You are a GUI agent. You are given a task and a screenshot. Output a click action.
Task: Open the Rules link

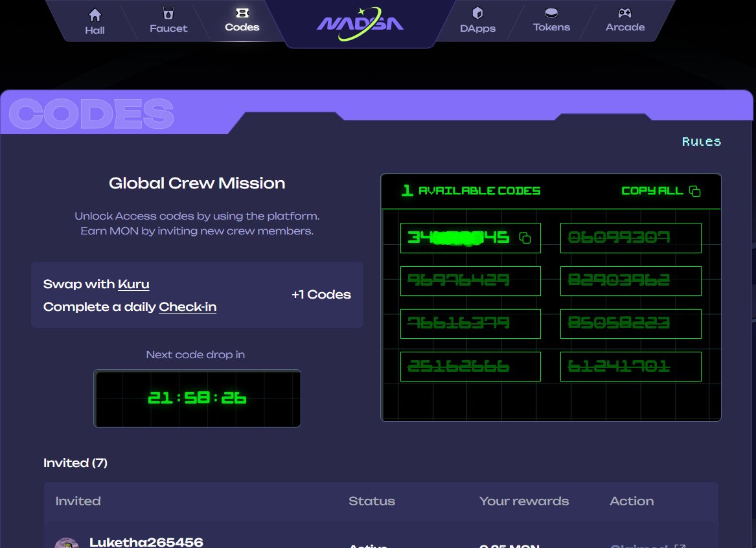tap(702, 142)
